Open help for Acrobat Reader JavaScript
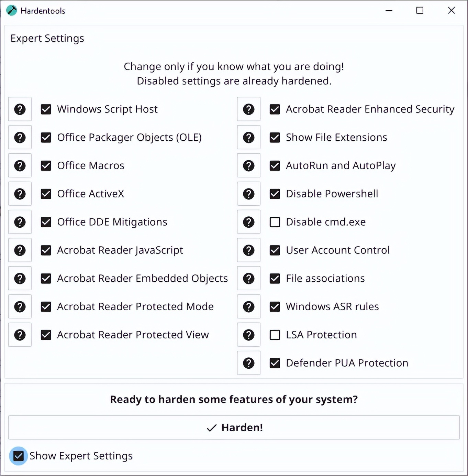 [20, 250]
